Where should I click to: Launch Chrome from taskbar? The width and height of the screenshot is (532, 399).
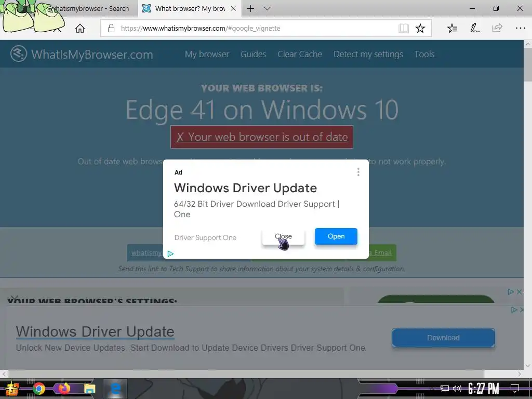point(39,389)
